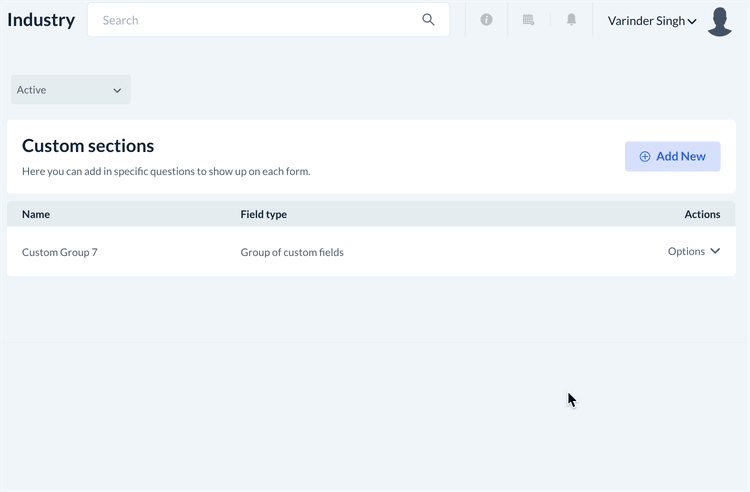This screenshot has height=492, width=750.
Task: Open the calendar icon in header
Action: (529, 20)
